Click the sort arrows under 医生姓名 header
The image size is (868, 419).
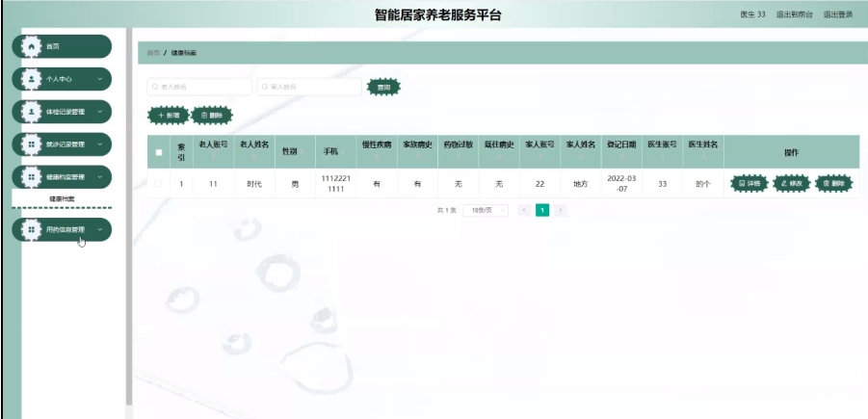703,157
